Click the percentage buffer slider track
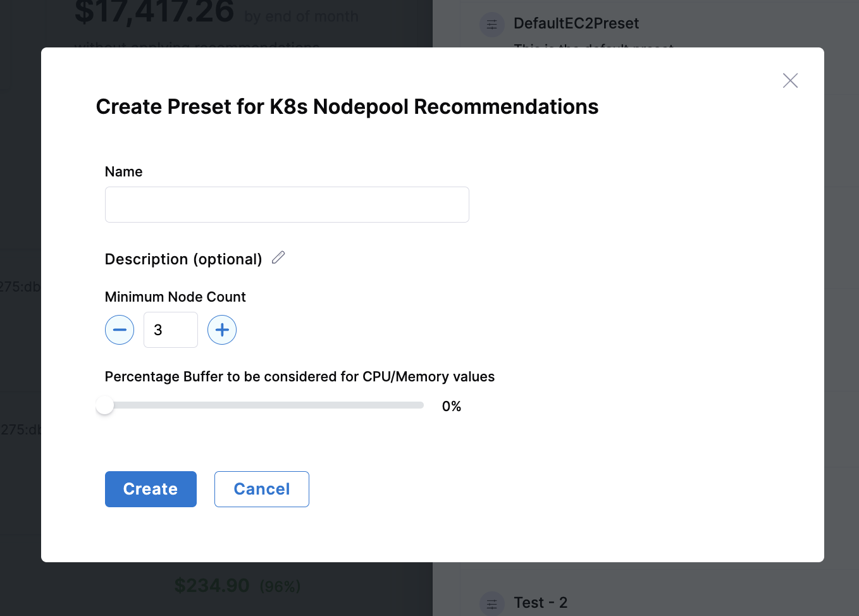Viewport: 859px width, 616px height. point(266,405)
